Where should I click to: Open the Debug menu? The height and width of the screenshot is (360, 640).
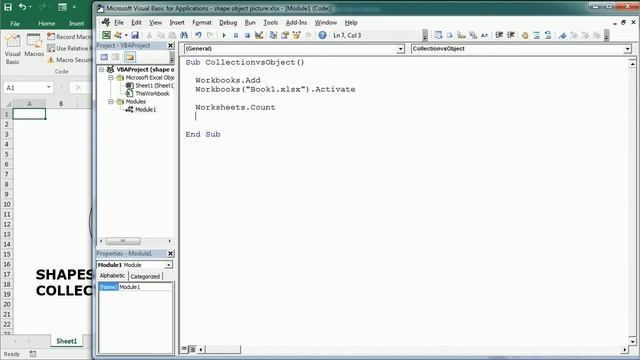click(x=228, y=22)
